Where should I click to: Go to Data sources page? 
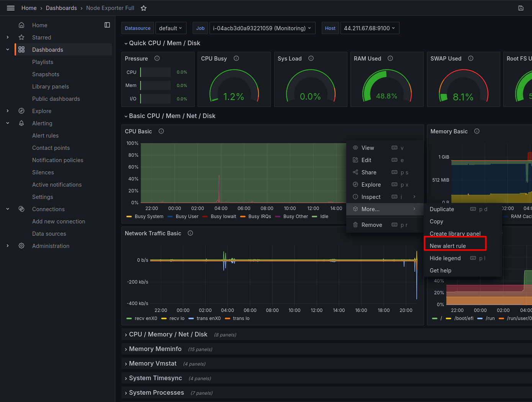coord(49,234)
